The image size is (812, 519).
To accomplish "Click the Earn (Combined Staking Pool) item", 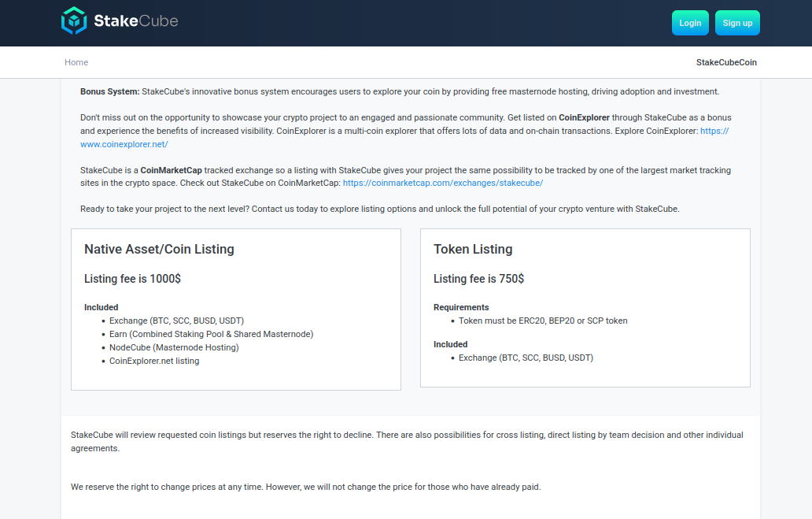I will pyautogui.click(x=211, y=334).
